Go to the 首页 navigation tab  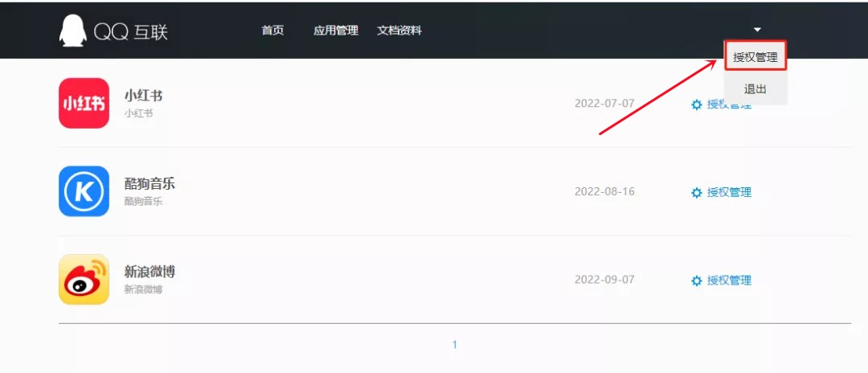272,31
